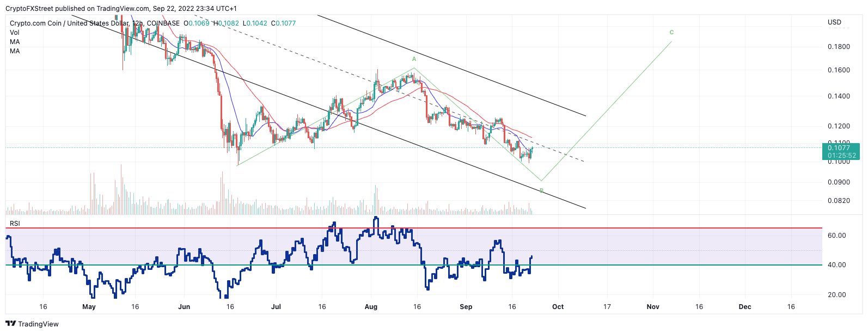Click the RSI pane label
Image resolution: width=868 pixels, height=333 pixels.
[x=15, y=224]
